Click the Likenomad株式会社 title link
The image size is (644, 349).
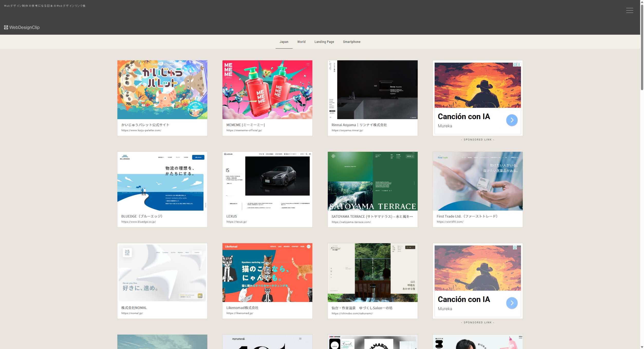point(242,308)
